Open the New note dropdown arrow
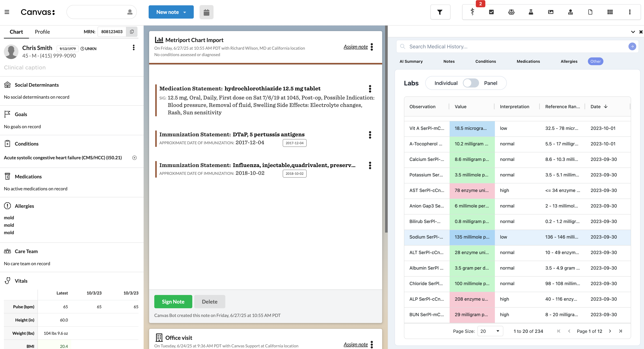The width and height of the screenshot is (644, 349). (185, 12)
